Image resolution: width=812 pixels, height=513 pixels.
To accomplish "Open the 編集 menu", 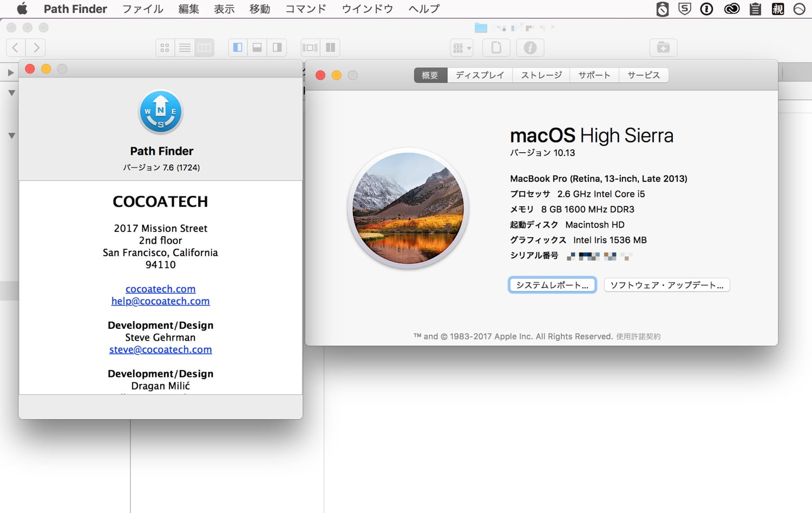I will click(189, 9).
